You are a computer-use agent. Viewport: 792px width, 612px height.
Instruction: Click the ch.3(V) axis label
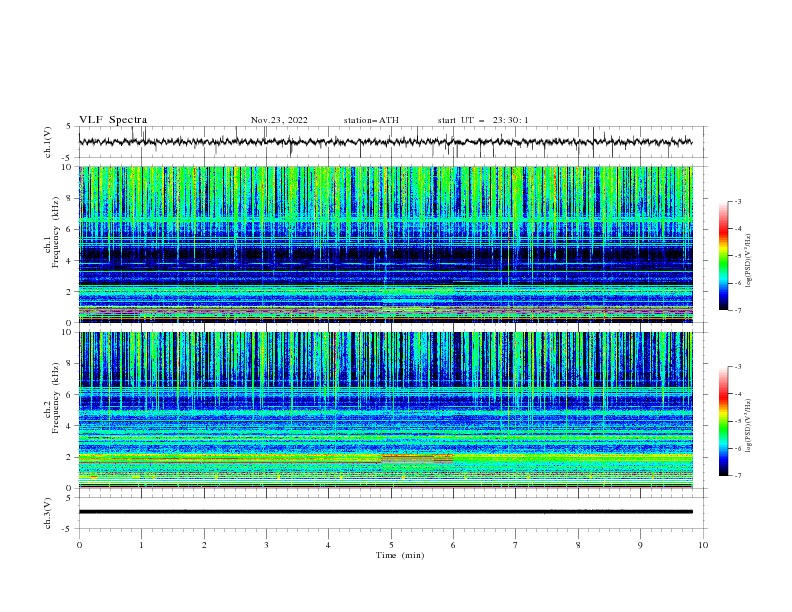click(47, 513)
